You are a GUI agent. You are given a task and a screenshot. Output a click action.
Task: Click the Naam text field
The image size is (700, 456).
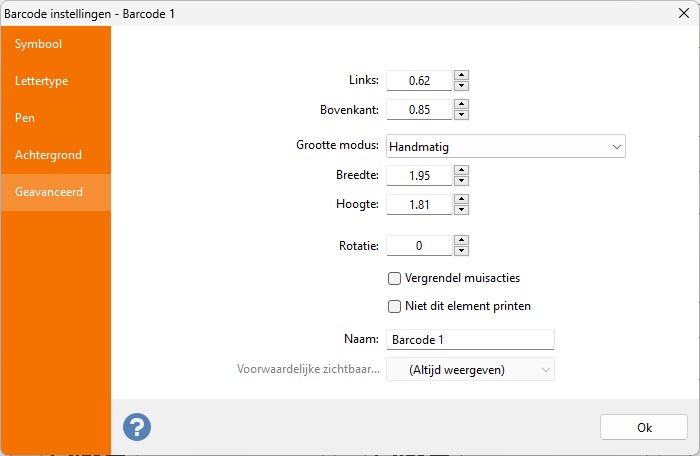click(x=470, y=339)
